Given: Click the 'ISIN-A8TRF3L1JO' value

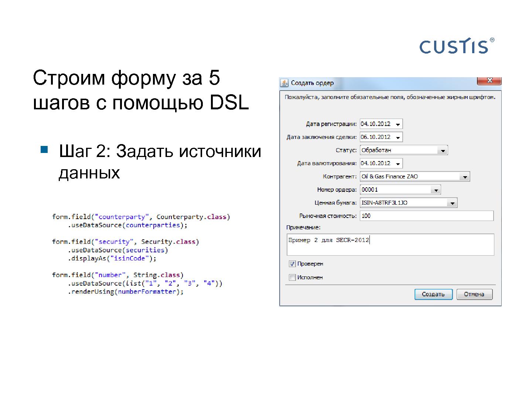Looking at the screenshot, I should [x=385, y=203].
